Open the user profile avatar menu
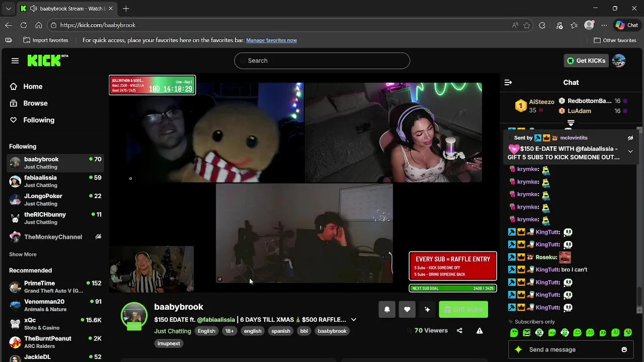Screen dimensions: 644x362 [619, 61]
